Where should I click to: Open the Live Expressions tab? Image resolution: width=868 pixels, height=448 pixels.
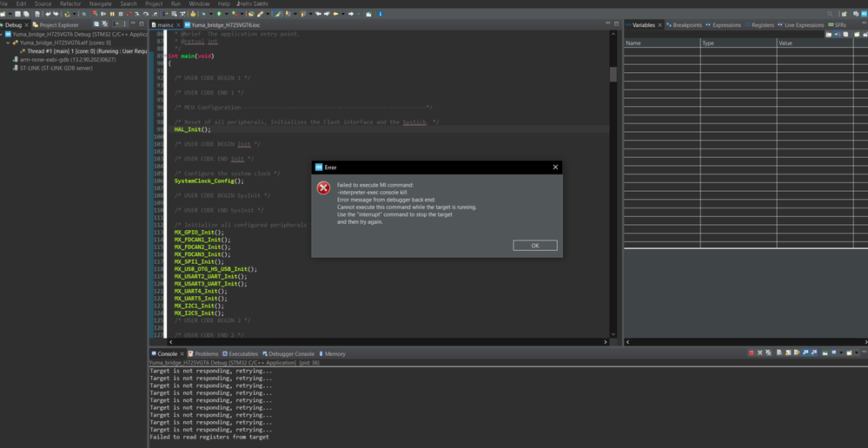pos(804,25)
